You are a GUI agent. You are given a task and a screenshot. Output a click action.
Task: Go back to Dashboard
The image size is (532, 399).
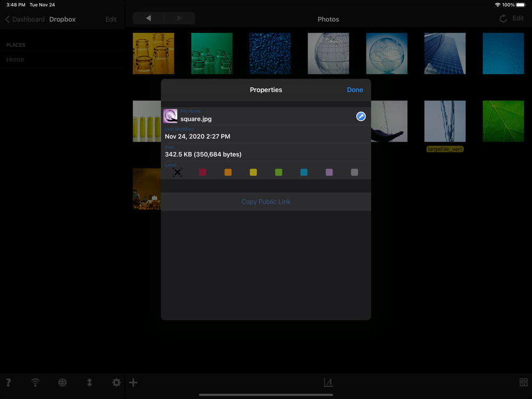tap(25, 19)
